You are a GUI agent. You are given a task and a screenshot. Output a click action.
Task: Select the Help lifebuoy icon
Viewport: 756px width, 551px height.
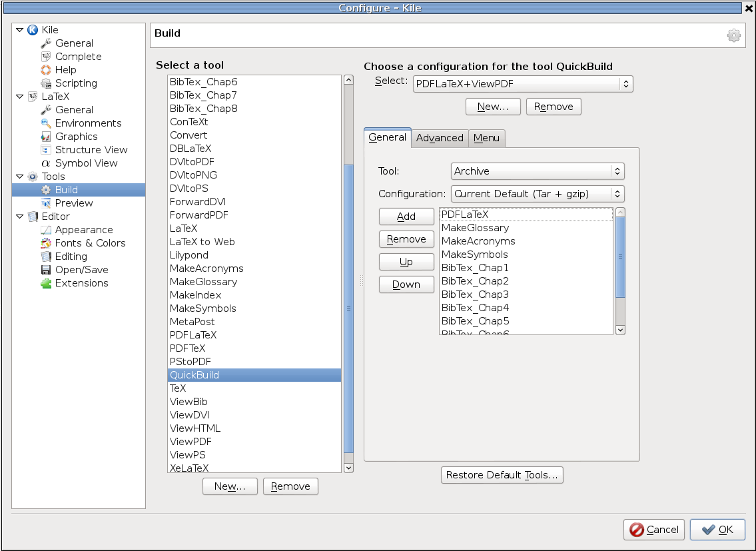46,70
